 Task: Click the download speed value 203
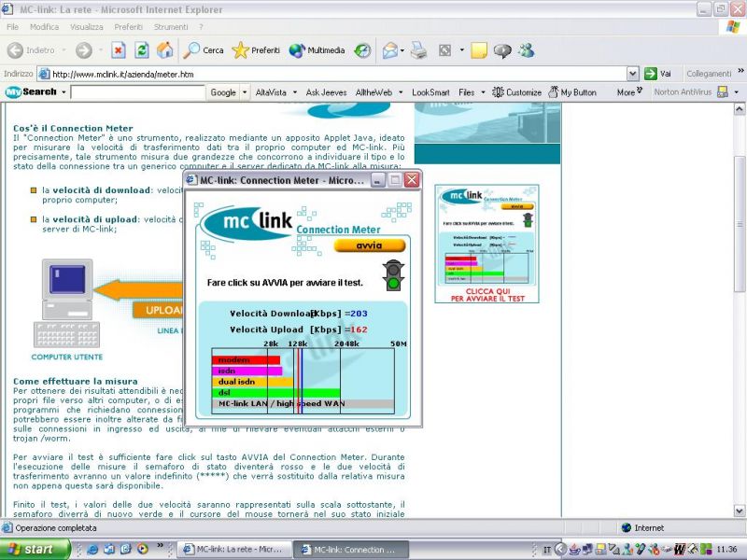coord(359,314)
